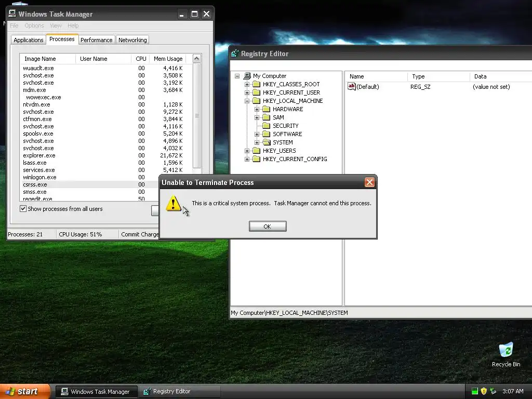Click the HKEY_CURRENT_USER folder icon
This screenshot has height=399, width=532.
coord(257,92)
